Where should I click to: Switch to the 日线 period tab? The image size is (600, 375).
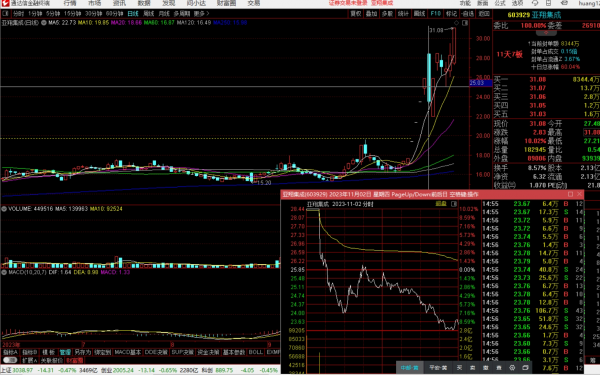click(132, 13)
